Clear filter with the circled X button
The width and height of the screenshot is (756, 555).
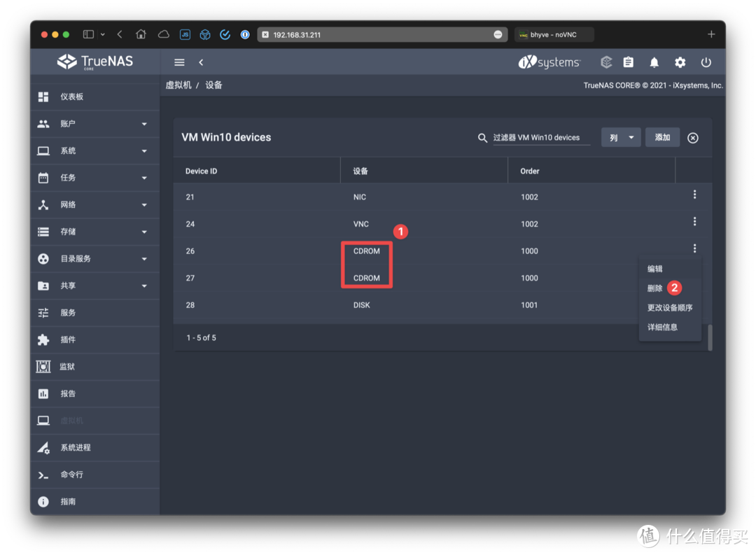click(x=693, y=138)
